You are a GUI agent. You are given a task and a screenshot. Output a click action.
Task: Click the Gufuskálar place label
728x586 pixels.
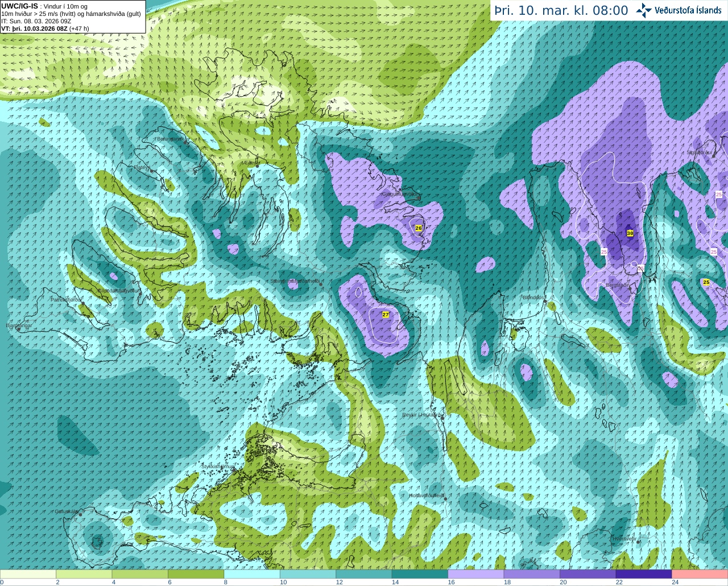66,511
